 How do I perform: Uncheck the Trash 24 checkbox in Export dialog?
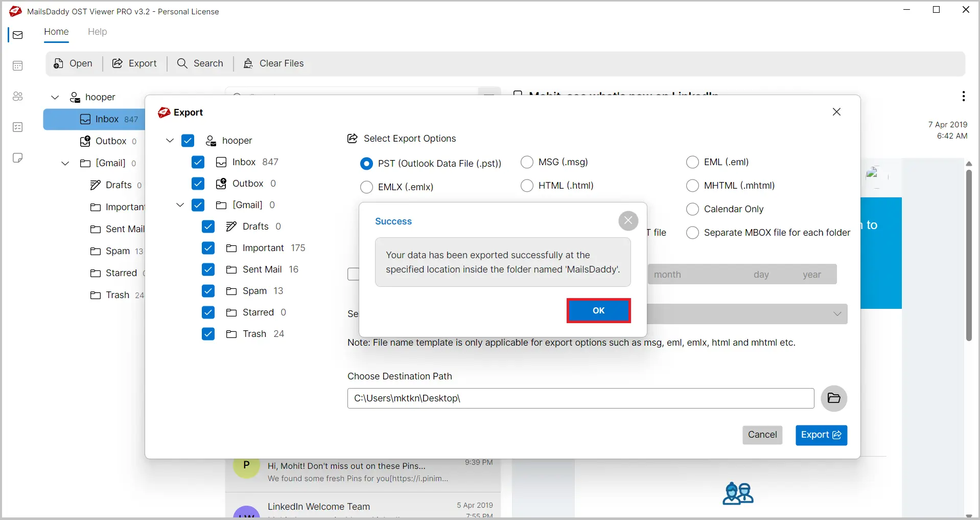pos(208,334)
